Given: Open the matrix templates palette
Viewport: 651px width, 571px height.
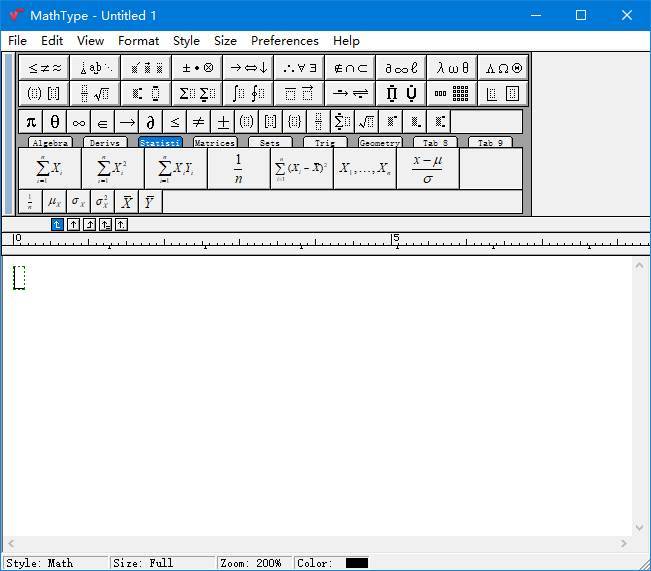Looking at the screenshot, I should [452, 93].
